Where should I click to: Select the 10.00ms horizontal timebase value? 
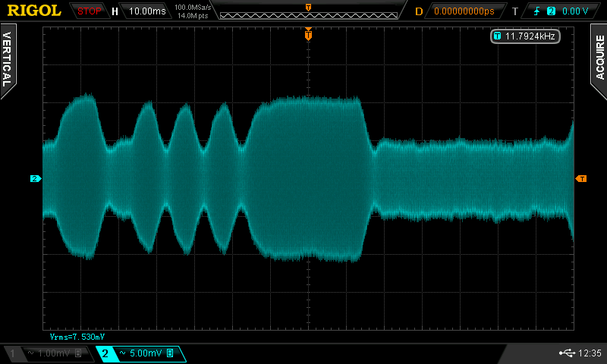pos(147,11)
